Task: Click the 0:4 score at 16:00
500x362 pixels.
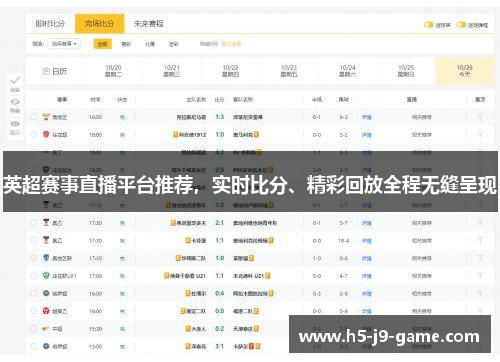Action: [x=220, y=293]
